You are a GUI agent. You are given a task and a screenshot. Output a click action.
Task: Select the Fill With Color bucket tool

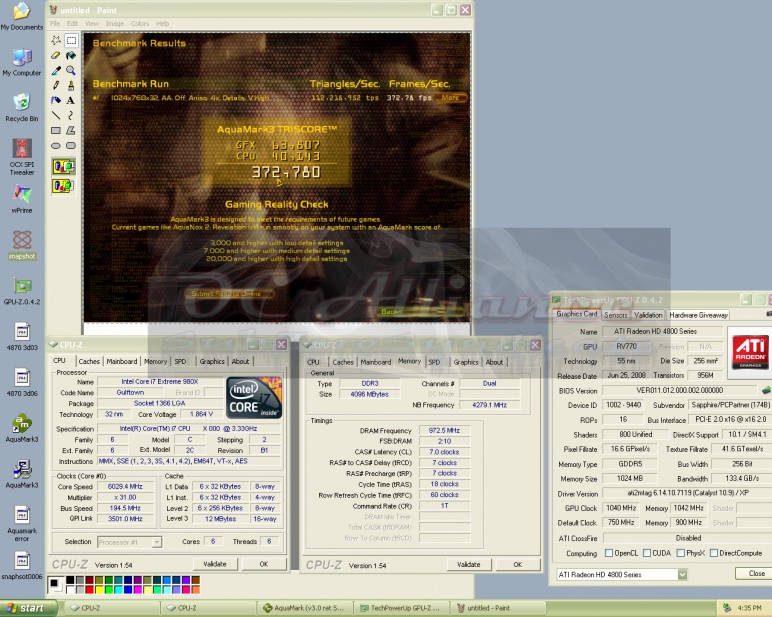pos(71,56)
